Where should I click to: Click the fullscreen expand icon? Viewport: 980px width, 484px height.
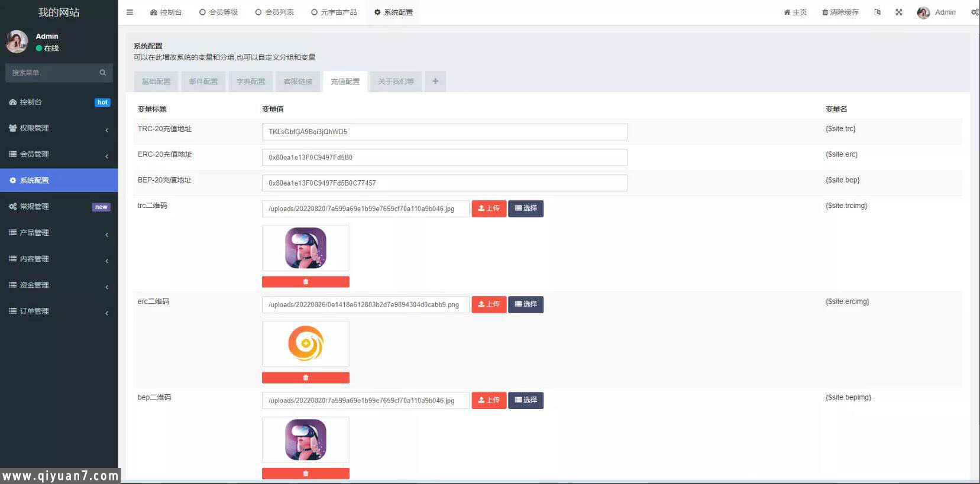tap(898, 12)
